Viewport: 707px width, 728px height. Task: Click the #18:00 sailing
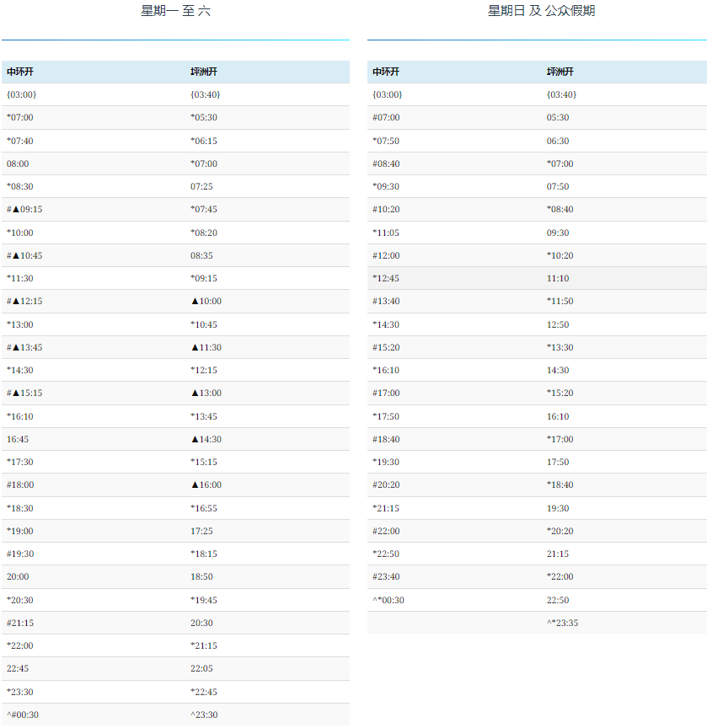pyautogui.click(x=20, y=484)
